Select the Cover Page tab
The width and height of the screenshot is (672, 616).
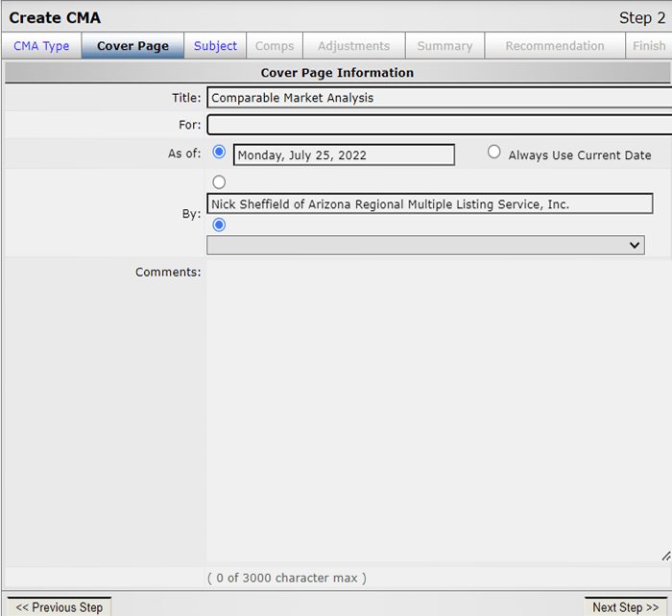coord(132,46)
